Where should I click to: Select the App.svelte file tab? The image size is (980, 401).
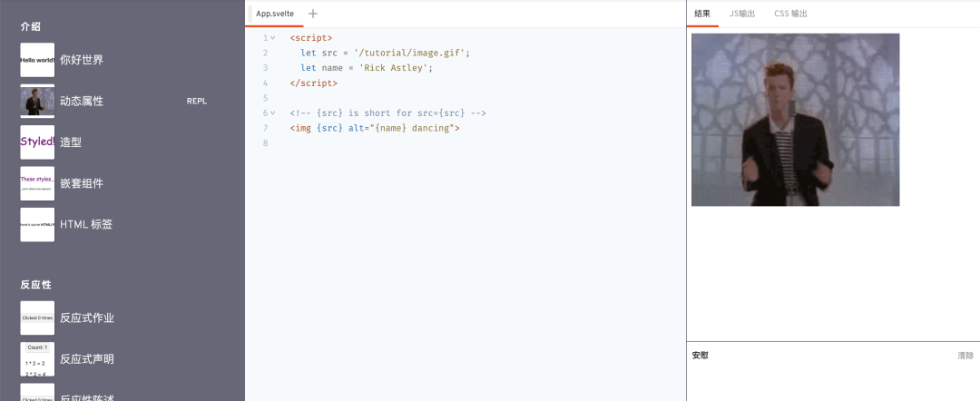275,14
